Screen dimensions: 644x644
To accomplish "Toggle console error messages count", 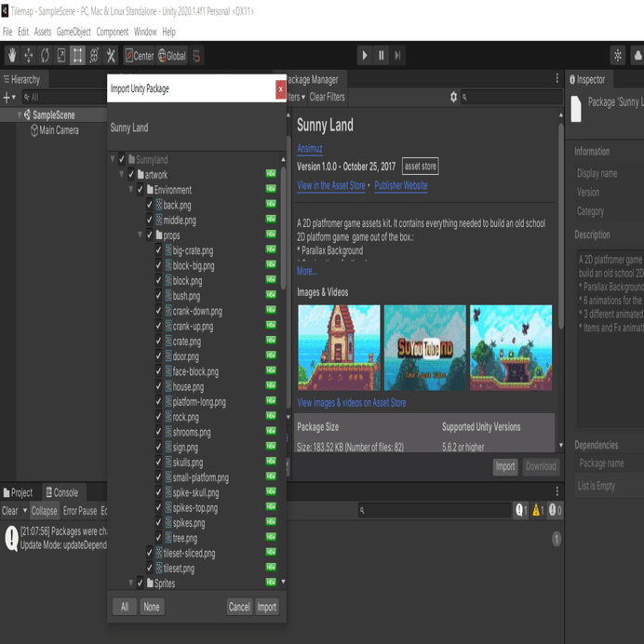I will (x=555, y=511).
